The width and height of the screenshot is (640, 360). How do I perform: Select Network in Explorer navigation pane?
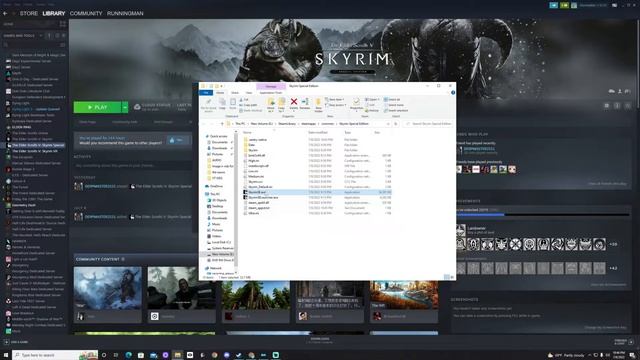coord(215,268)
